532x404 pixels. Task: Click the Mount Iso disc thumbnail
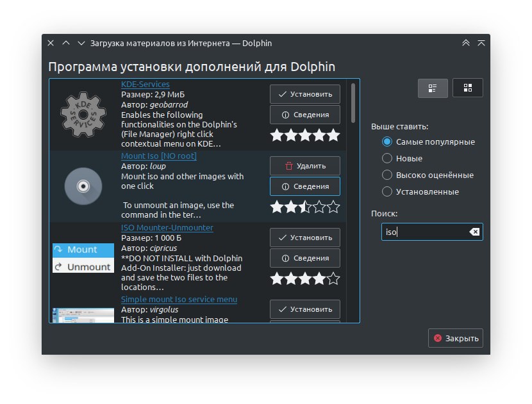coord(83,186)
